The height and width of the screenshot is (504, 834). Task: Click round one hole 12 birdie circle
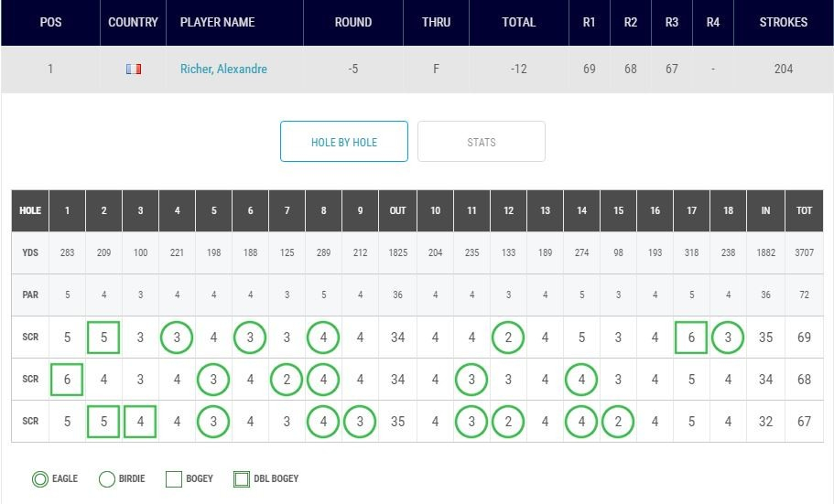pyautogui.click(x=508, y=337)
